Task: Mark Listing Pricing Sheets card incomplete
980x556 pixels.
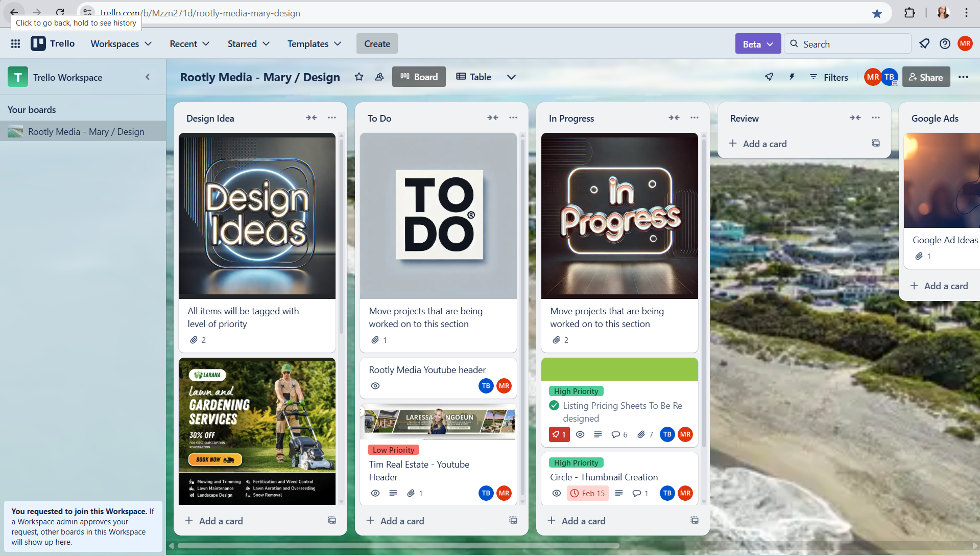Action: pos(554,406)
